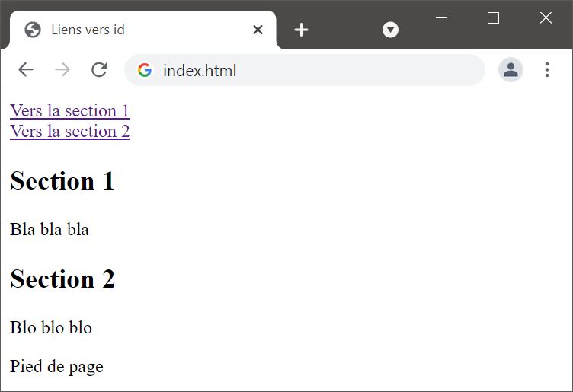
Task: Click the Section 1 heading
Action: (62, 180)
